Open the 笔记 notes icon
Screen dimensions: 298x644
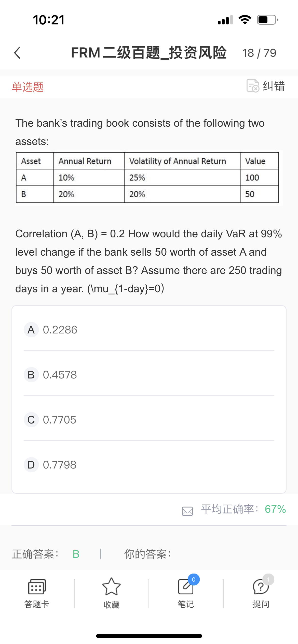click(x=186, y=587)
